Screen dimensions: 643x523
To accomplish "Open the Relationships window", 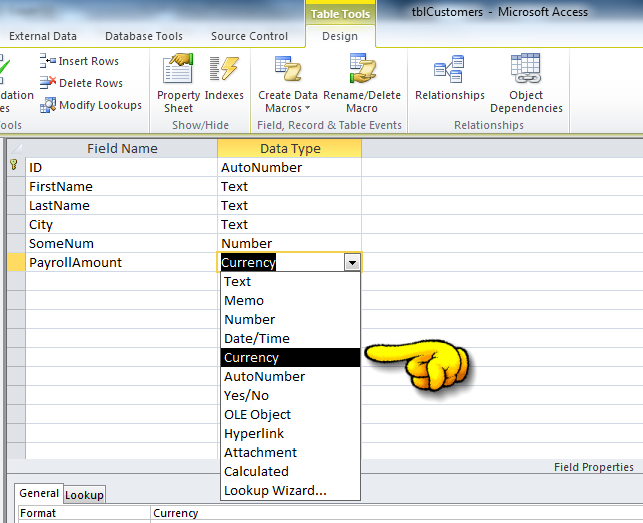I will coord(449,78).
